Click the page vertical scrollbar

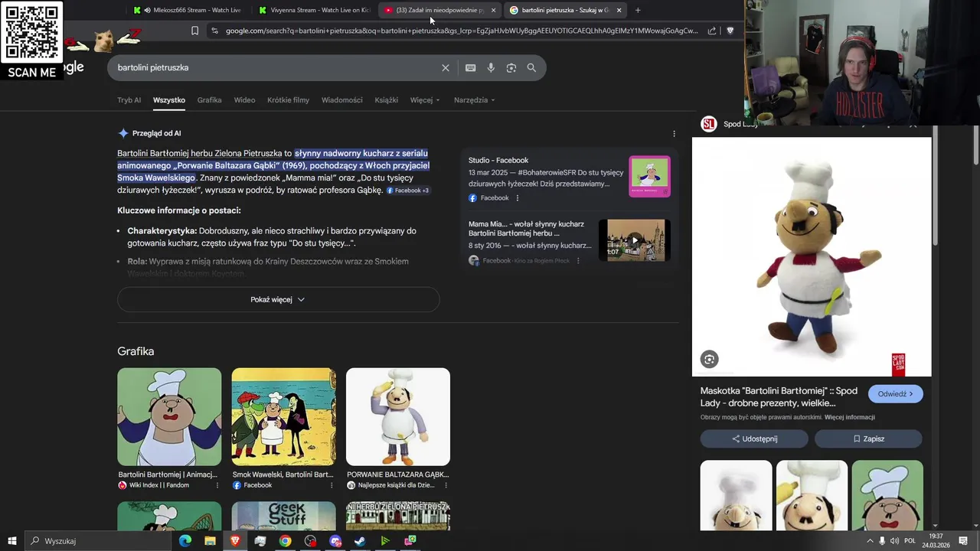point(976,144)
